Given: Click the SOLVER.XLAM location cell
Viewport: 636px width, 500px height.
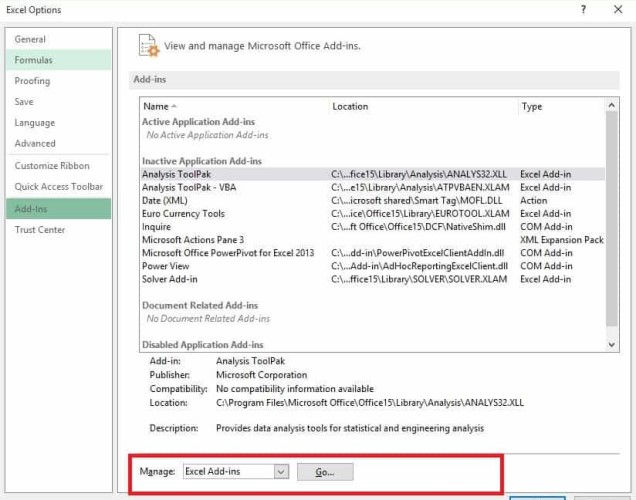Looking at the screenshot, I should click(x=419, y=279).
